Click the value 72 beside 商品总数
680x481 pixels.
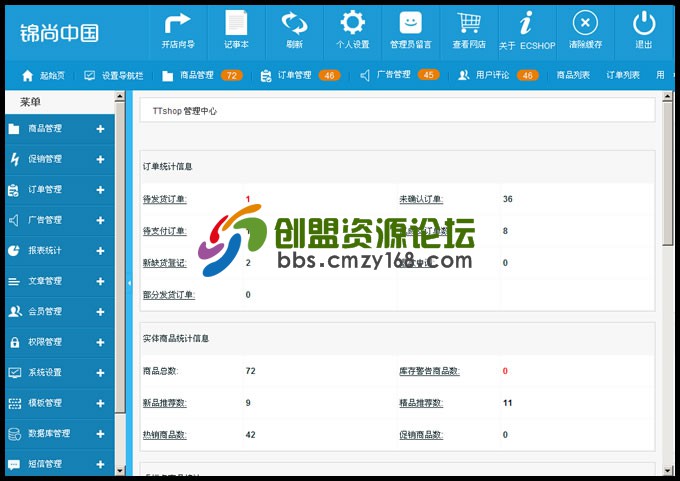[x=250, y=371]
